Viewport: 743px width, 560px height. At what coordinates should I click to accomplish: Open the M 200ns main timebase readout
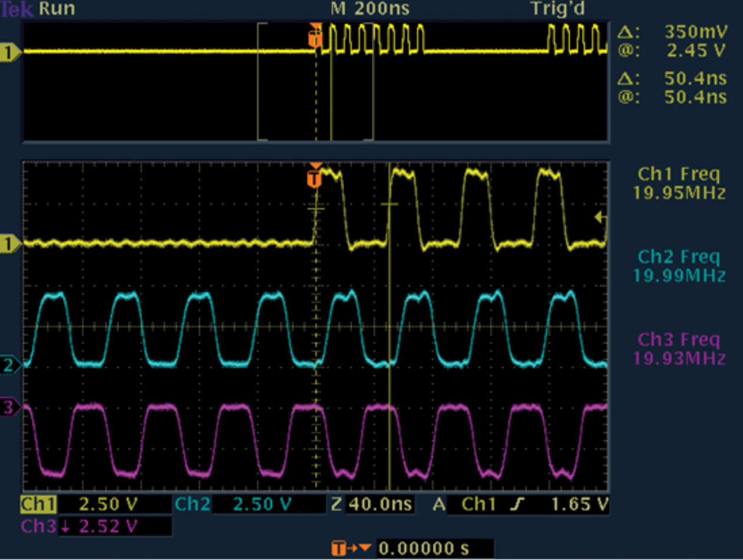point(370,9)
